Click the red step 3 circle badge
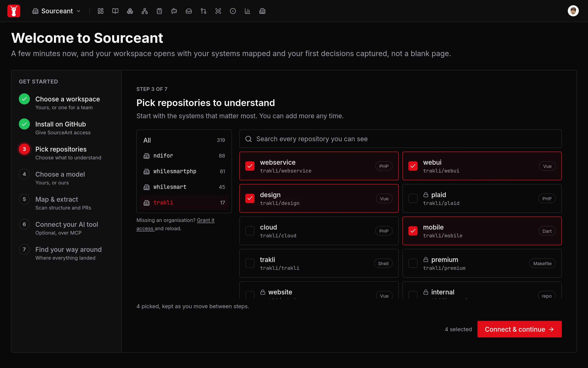588x368 pixels. pyautogui.click(x=24, y=149)
